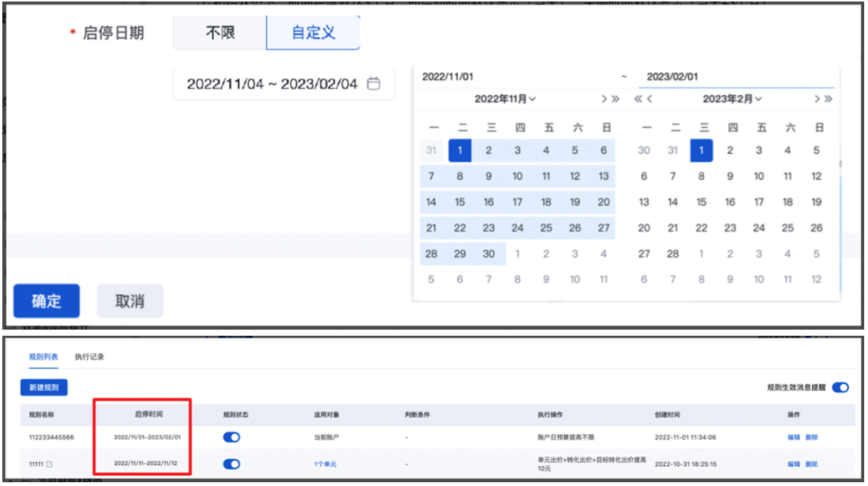Viewport: 868px width, 486px height.
Task: Switch to the 规则列表 tab
Action: (43, 357)
